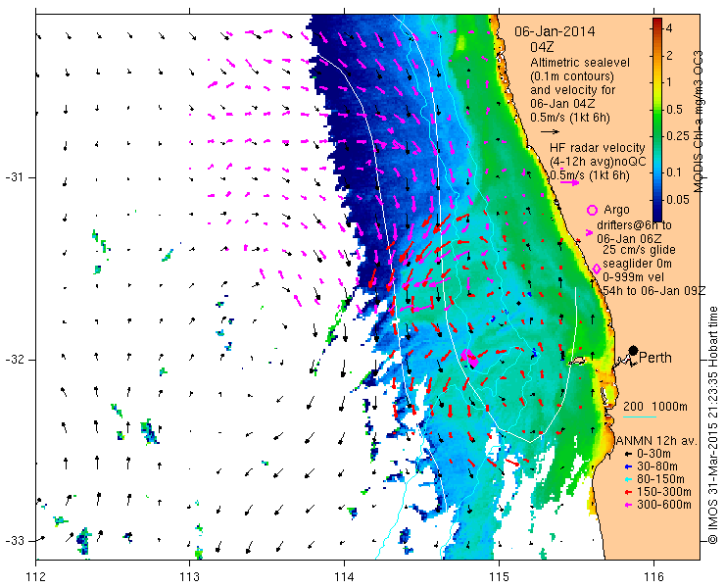Click the cyan 80-150m legend arrow
Screen dimensions: 725x588
627,479
